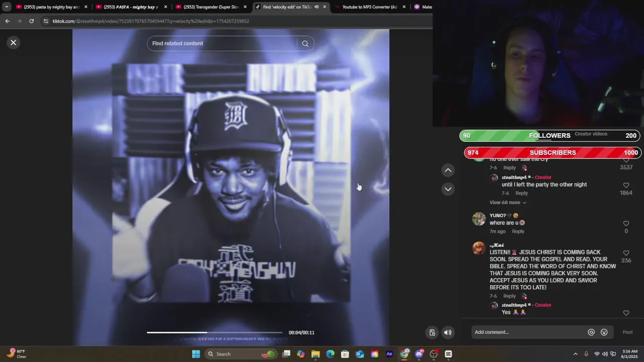Click the tiktok.com address bar URL

151,21
